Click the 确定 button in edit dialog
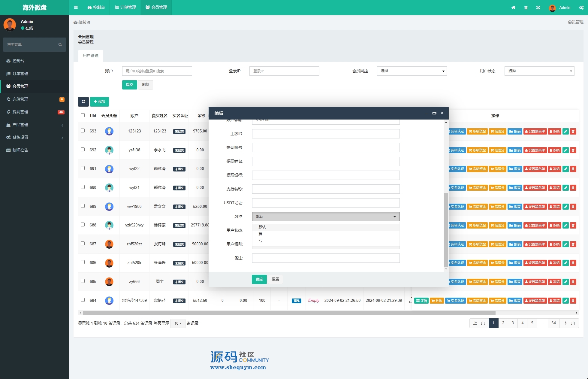Screen dimensions: 588x379 click(x=259, y=279)
